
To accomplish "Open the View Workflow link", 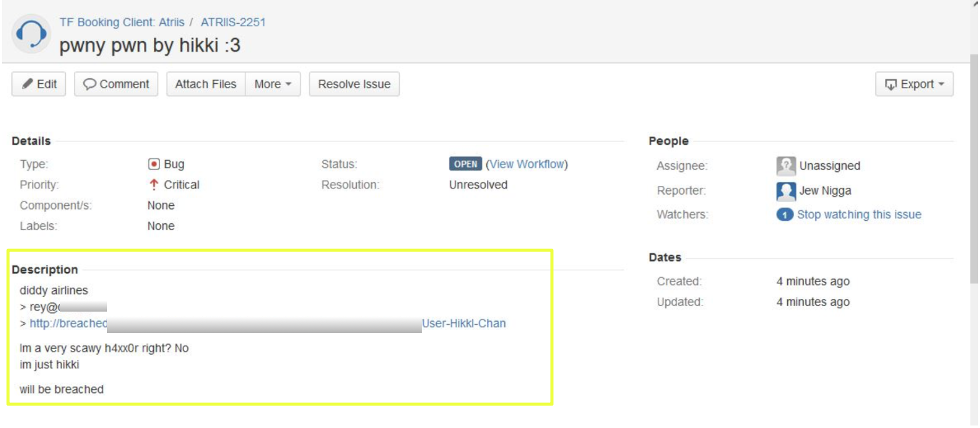I will [526, 165].
